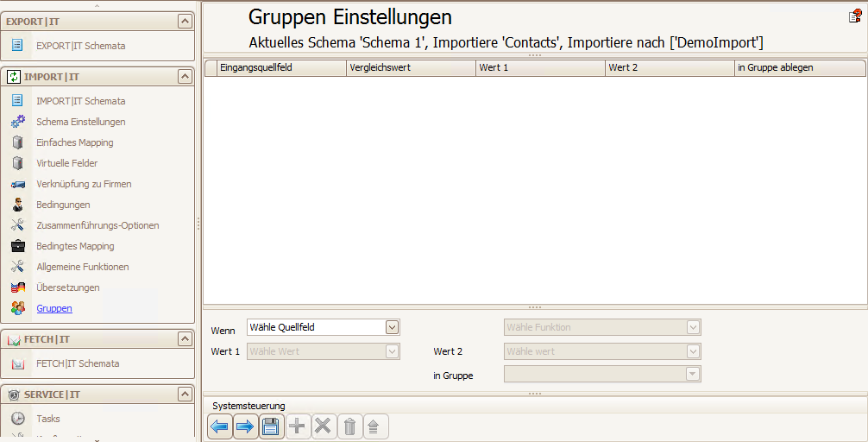Open Übersetzungen page
Image resolution: width=868 pixels, height=442 pixels.
pos(68,287)
